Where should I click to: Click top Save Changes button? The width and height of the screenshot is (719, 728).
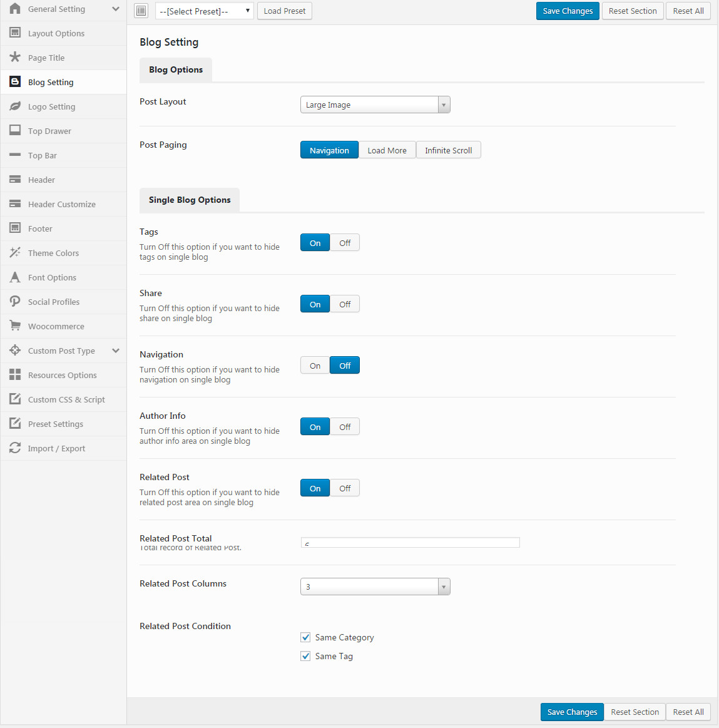point(568,11)
